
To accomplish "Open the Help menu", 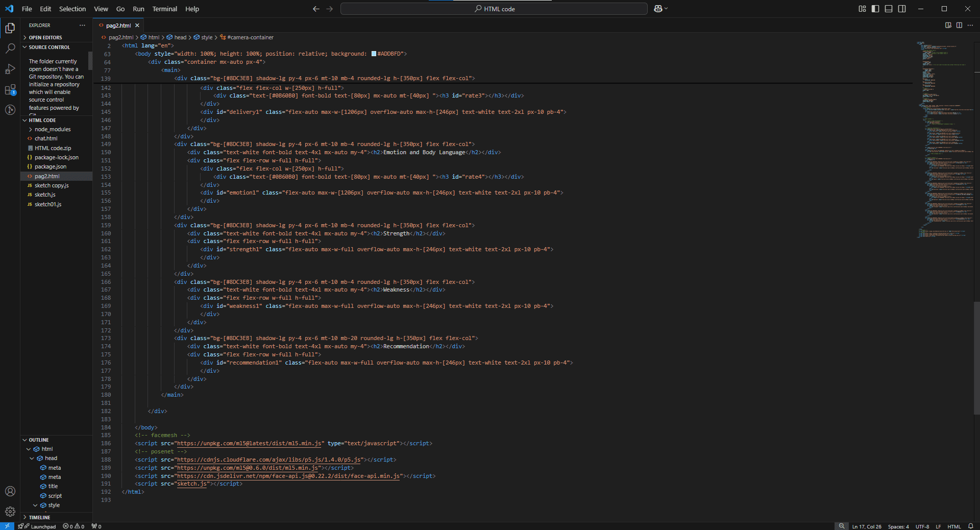I will tap(192, 9).
